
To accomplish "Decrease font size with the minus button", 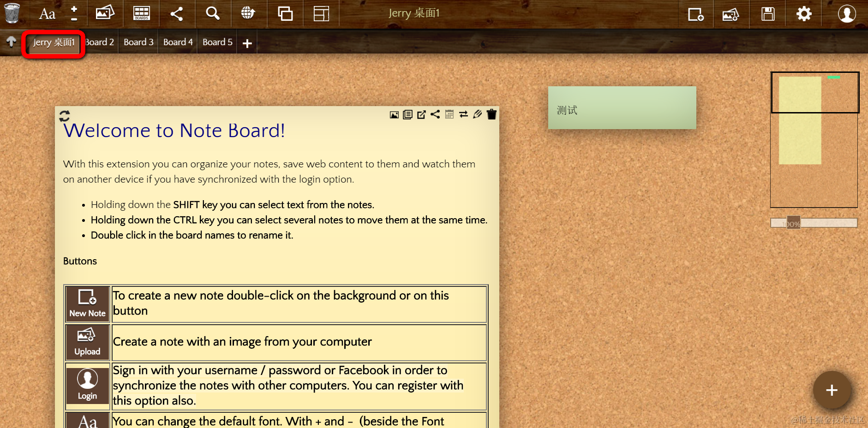I will (74, 19).
